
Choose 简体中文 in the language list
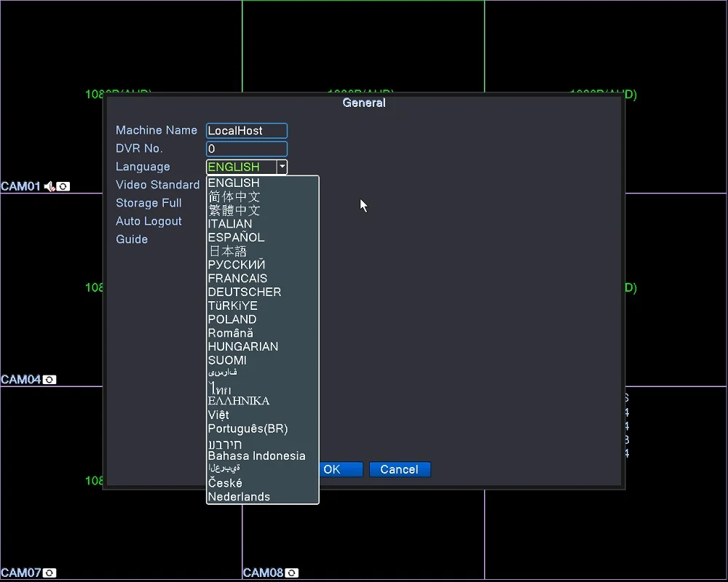point(262,196)
